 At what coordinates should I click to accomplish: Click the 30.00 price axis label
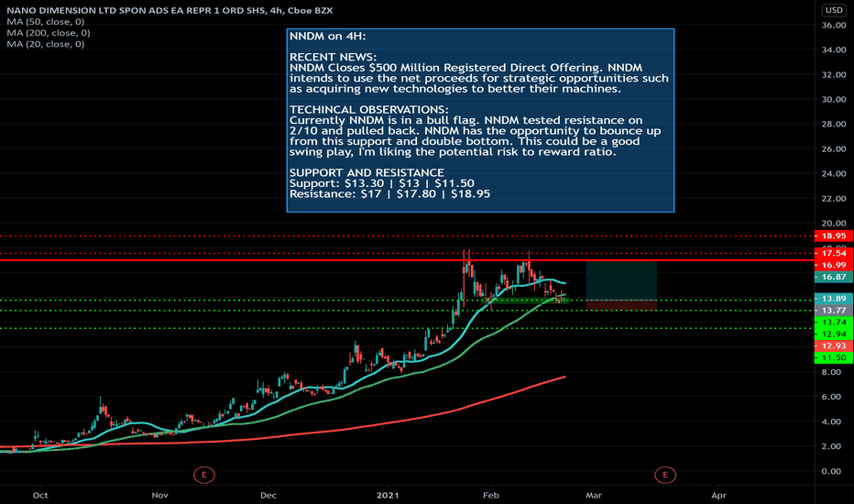click(834, 99)
